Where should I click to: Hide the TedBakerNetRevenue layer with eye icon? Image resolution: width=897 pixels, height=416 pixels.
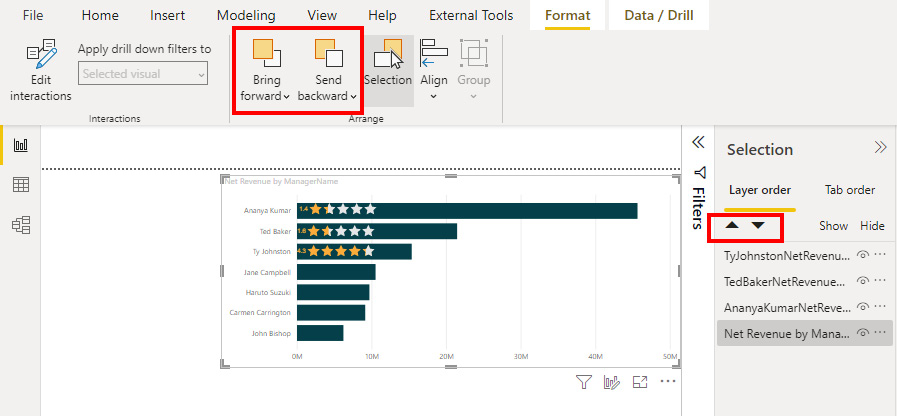click(862, 282)
